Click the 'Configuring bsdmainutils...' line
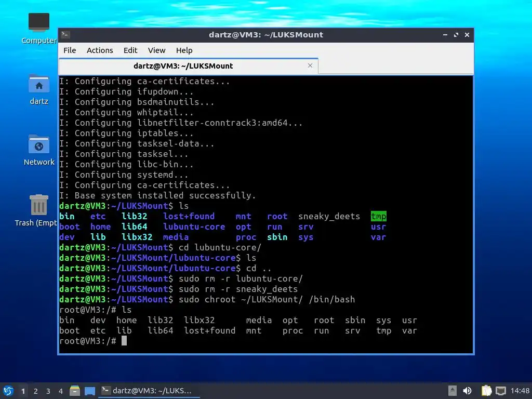The image size is (532, 399). point(137,102)
